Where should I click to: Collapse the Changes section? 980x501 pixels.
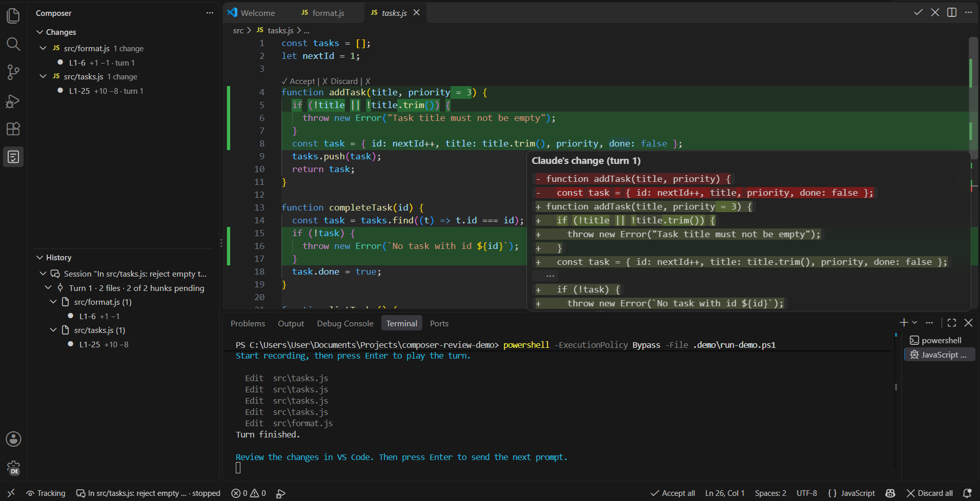[x=39, y=32]
